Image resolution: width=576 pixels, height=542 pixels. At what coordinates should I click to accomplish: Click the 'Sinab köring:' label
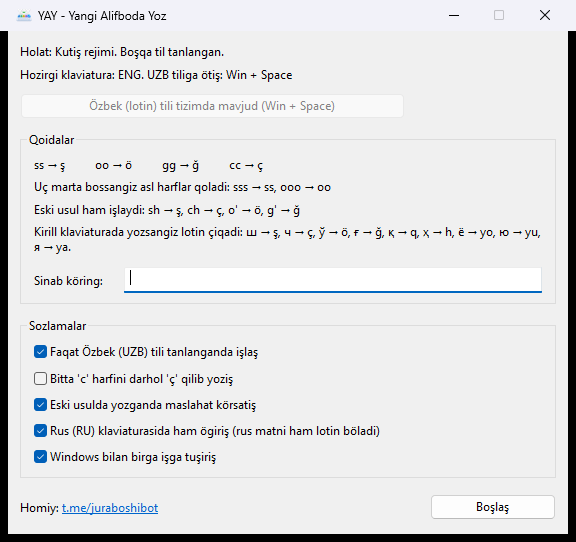point(68,281)
